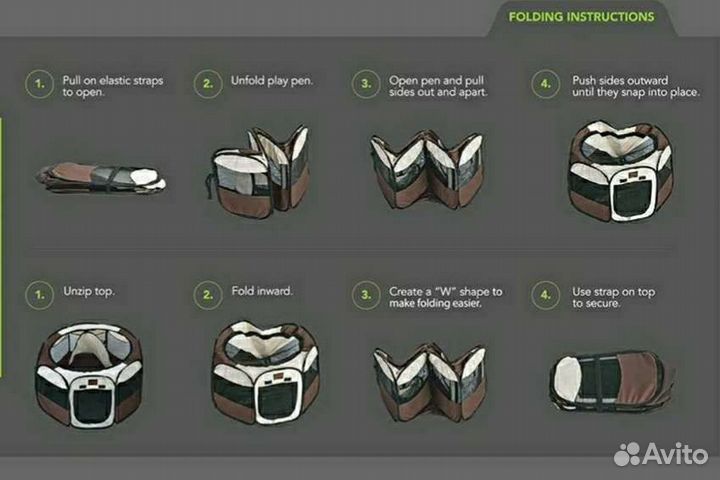Screen dimensions: 720x480
Task: Select the opened W-shaped pen image in top row
Action: pos(427,170)
